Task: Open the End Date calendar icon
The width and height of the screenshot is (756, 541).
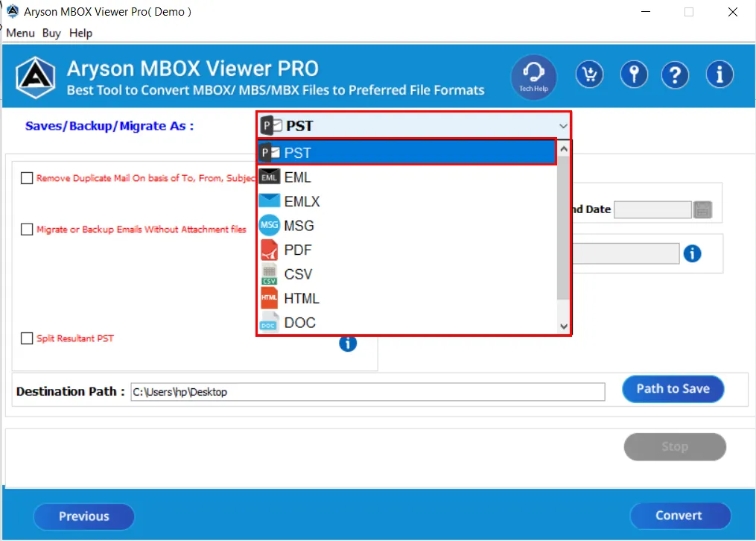Action: [x=702, y=209]
